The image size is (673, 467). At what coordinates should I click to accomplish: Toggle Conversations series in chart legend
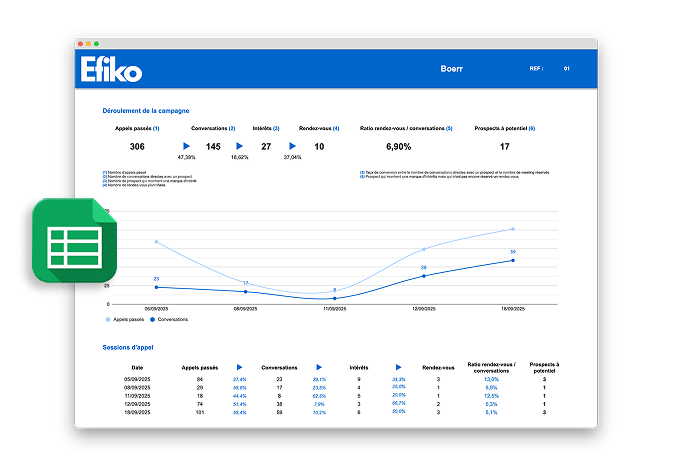click(x=170, y=320)
